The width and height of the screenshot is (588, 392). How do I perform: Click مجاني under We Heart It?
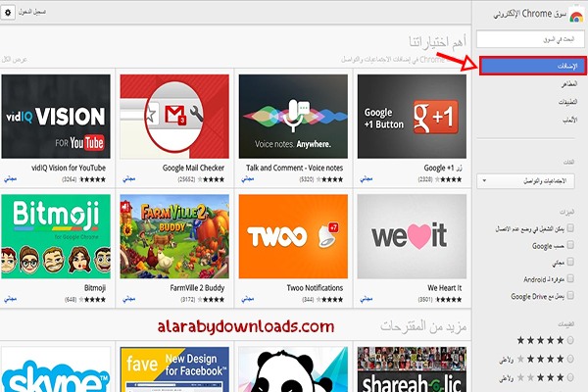point(367,299)
